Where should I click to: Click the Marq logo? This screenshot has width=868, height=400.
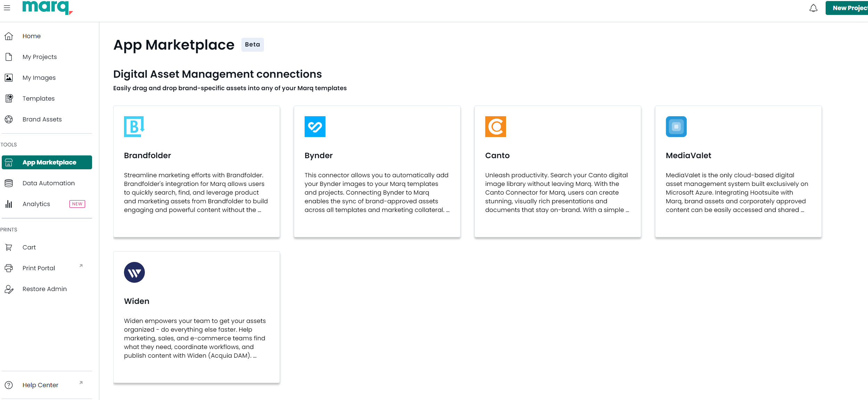coord(48,8)
